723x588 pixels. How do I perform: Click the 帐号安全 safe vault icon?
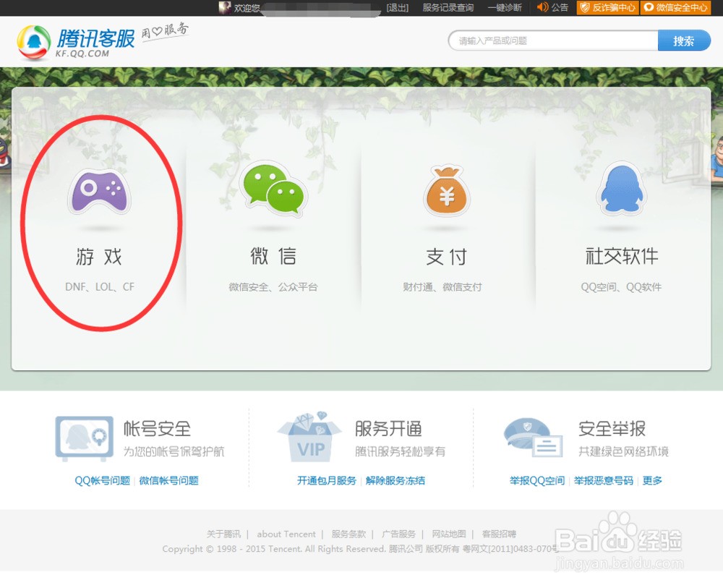pyautogui.click(x=83, y=438)
